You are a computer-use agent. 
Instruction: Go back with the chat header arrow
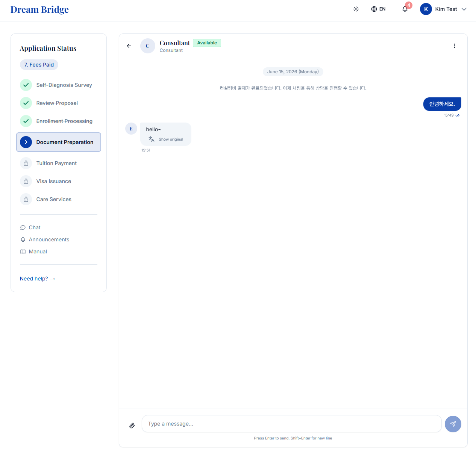click(129, 46)
